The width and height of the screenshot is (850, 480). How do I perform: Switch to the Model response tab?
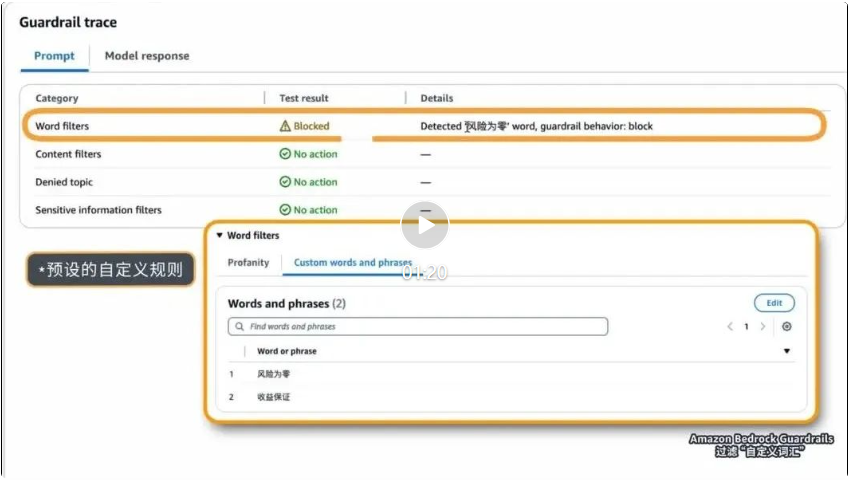(x=147, y=56)
